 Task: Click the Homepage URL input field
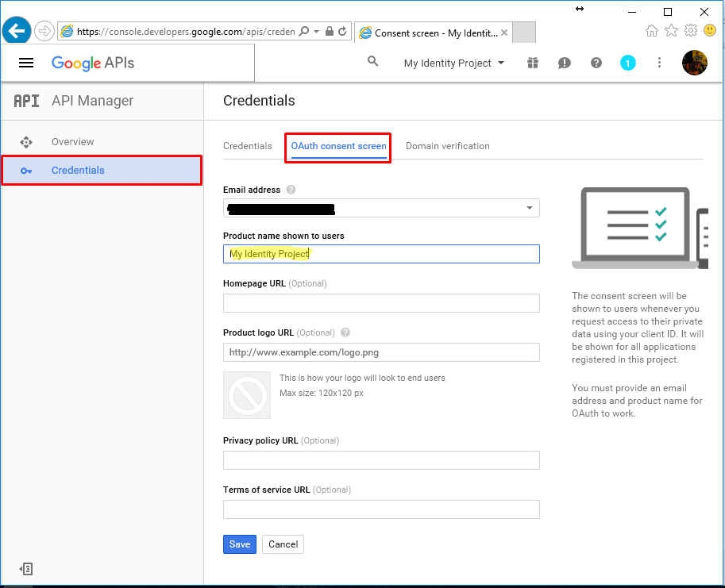point(381,303)
